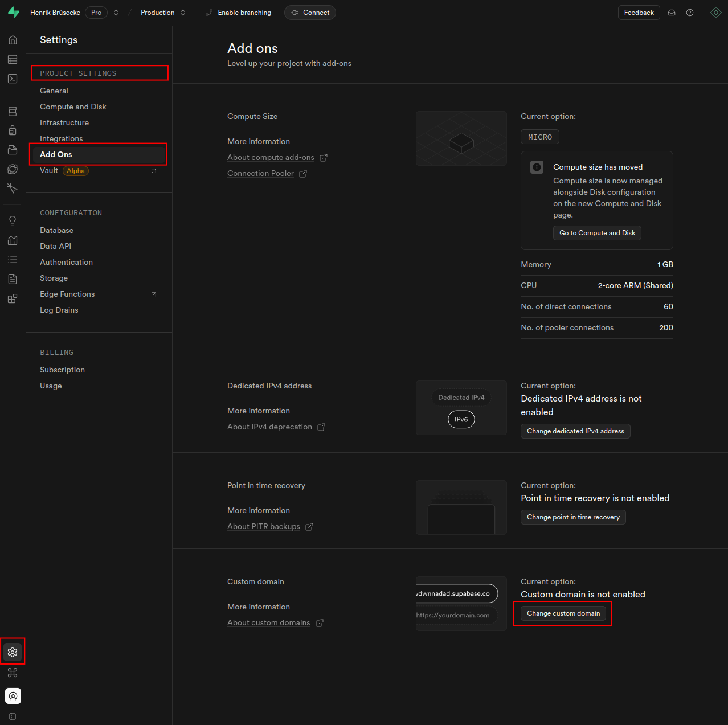Select Log Drains under Configuration
Screen dimensions: 728x725
[x=59, y=310]
